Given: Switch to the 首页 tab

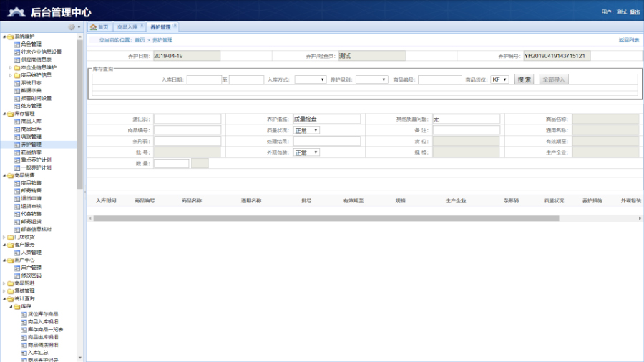Looking at the screenshot, I should 99,27.
